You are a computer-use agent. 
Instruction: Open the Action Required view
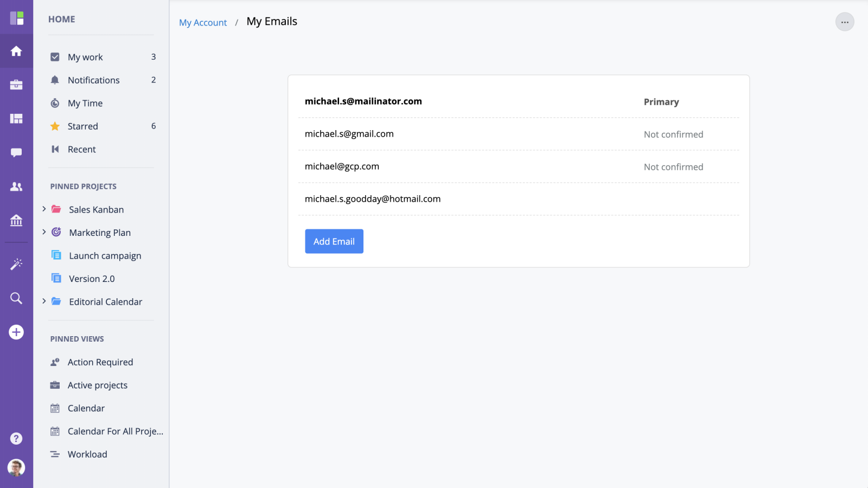[100, 362]
